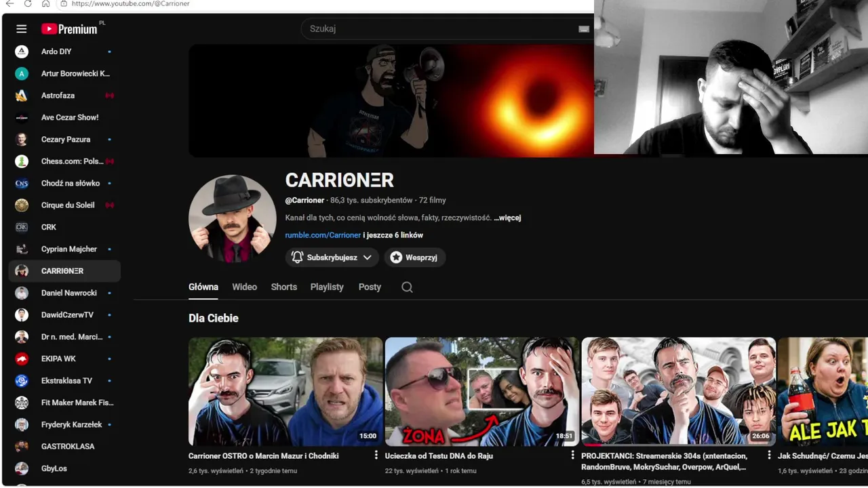The width and height of the screenshot is (868, 488).
Task: Switch to the Playlisty tab
Action: [327, 287]
